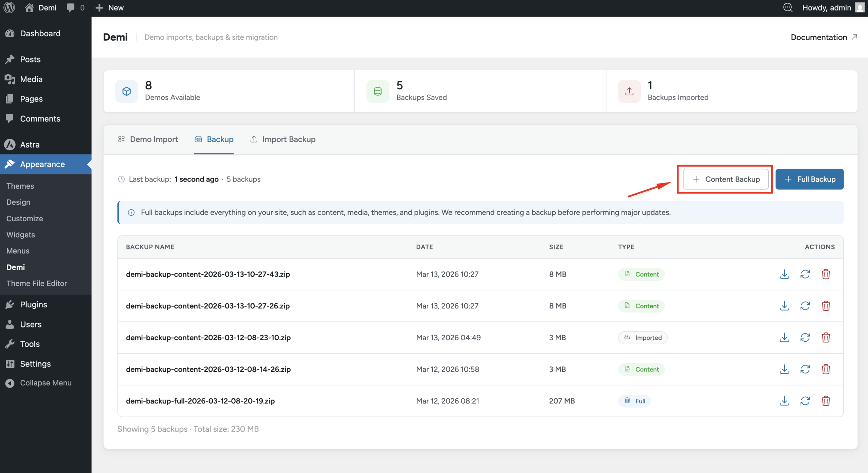This screenshot has height=473, width=868.
Task: Open the New content dropdown
Action: pos(110,7)
